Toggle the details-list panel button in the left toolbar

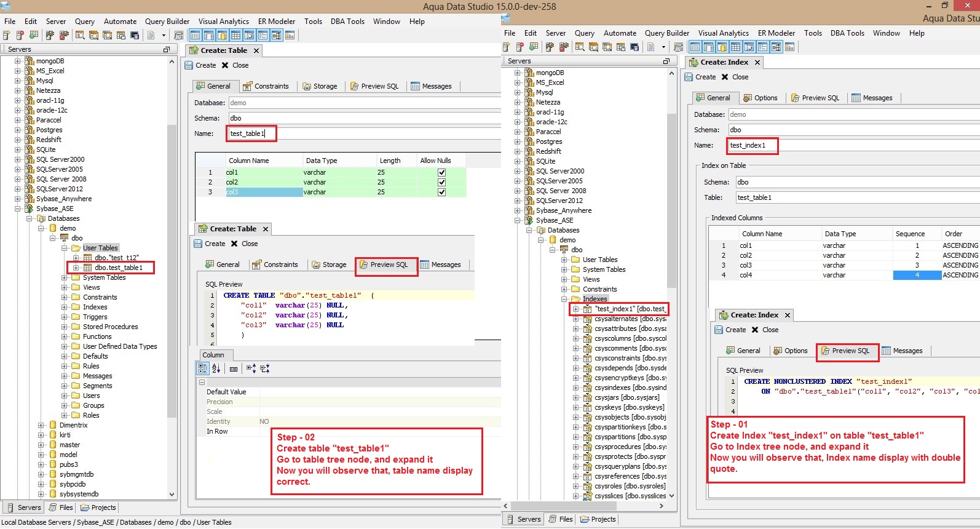pyautogui.click(x=263, y=35)
